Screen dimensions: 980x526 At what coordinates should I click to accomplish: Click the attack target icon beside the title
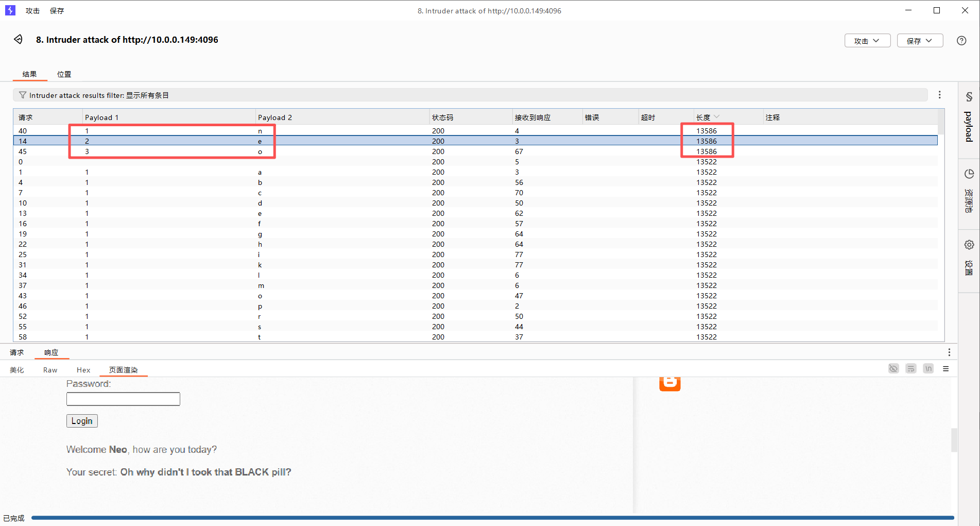[19, 40]
